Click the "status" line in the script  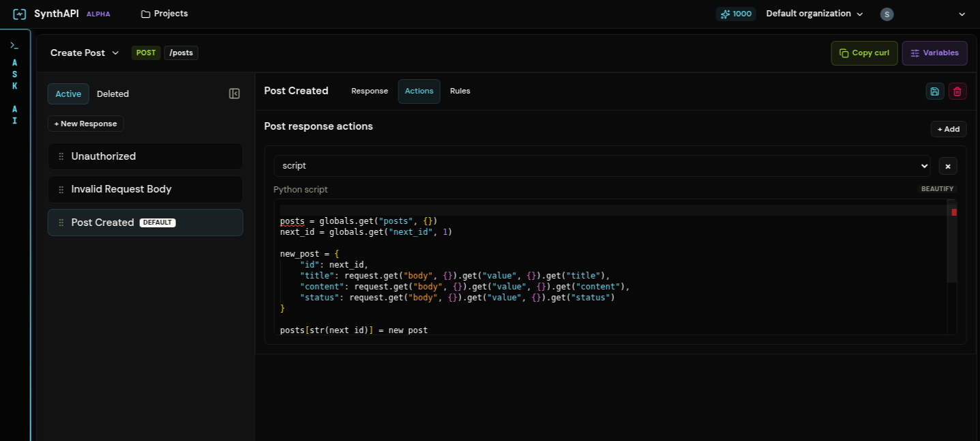click(x=457, y=298)
